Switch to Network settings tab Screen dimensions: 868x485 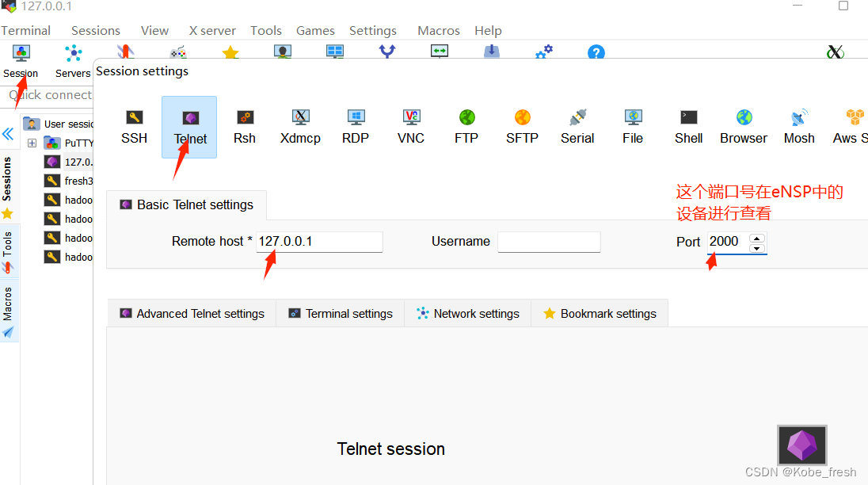(468, 313)
